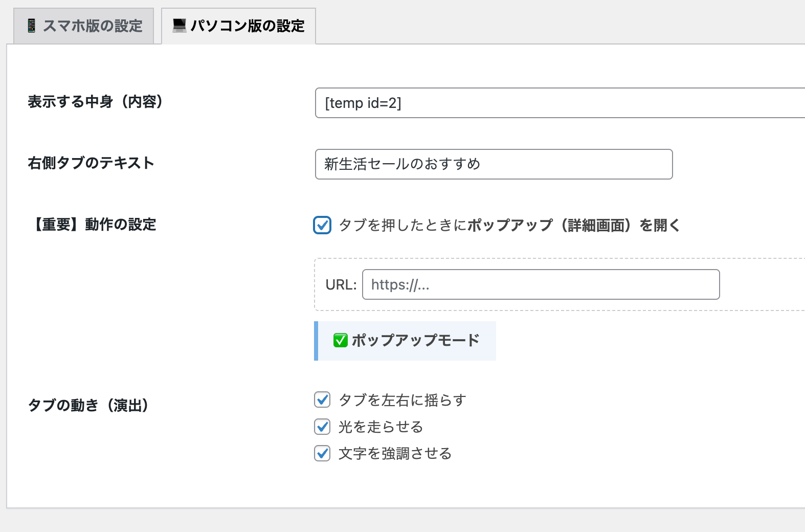The height and width of the screenshot is (532, 805).
Task: Click the タブの動き（演出） row heading
Action: [88, 406]
